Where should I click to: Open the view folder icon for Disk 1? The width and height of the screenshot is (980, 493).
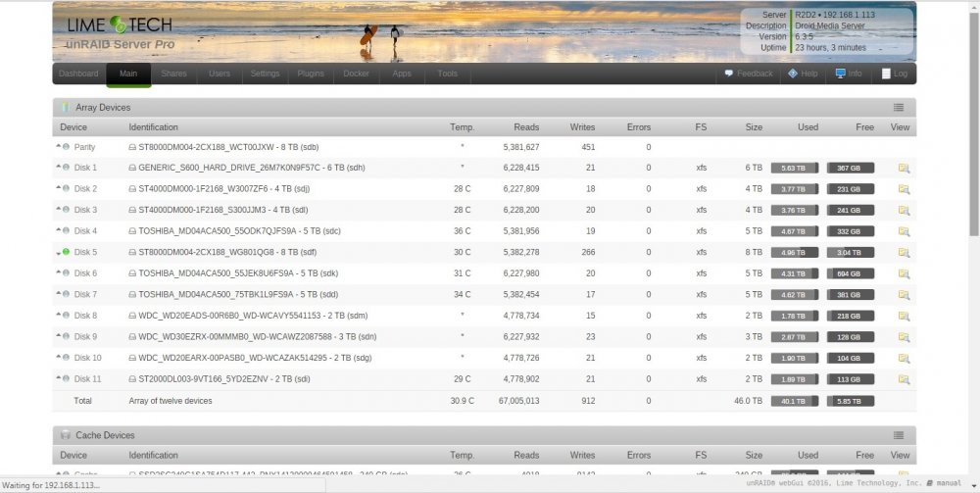coord(904,168)
